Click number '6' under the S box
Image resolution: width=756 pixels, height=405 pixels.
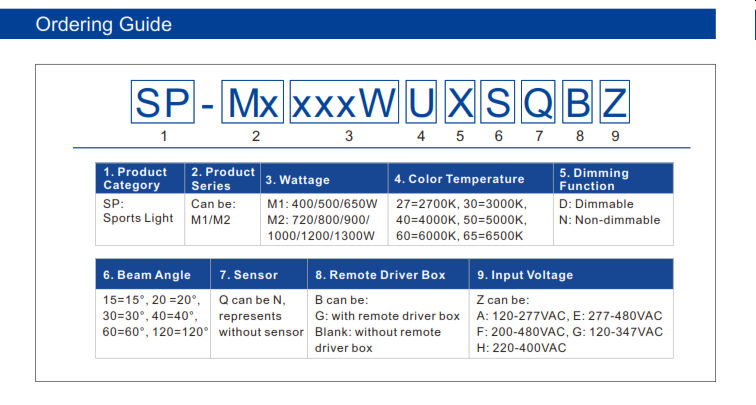point(499,136)
